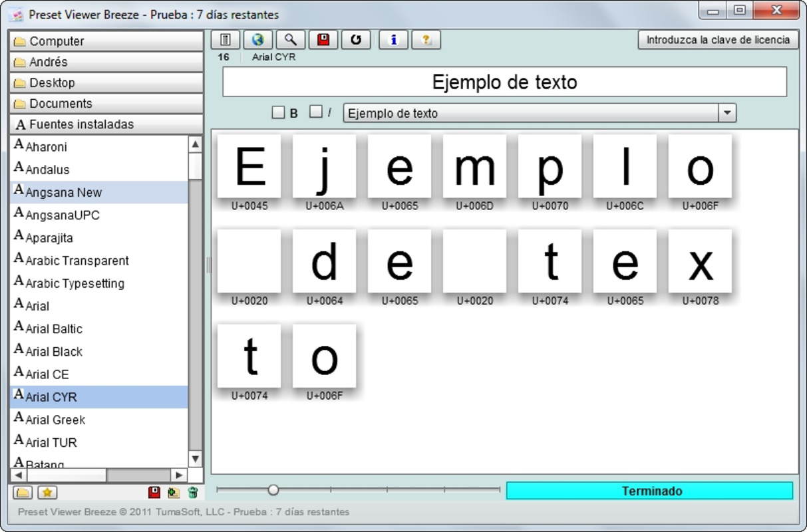Screen dimensions: 807x532
Task: Expand the Desktop section
Action: click(x=106, y=82)
